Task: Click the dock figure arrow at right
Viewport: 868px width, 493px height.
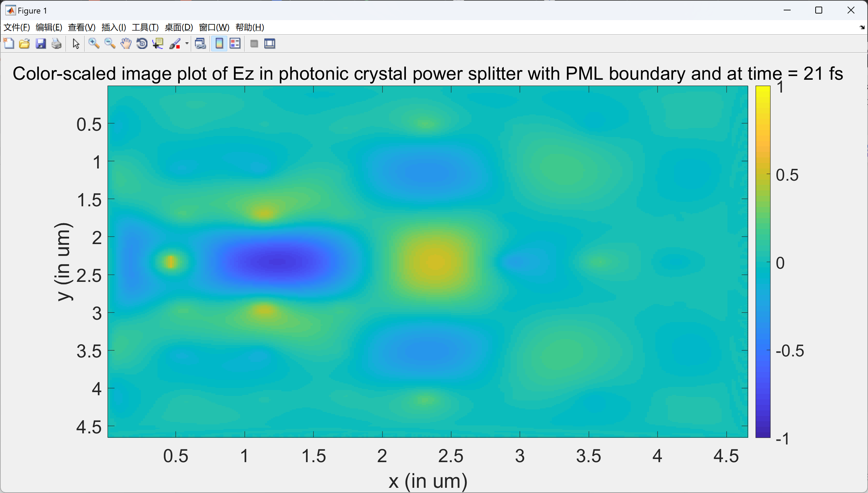Action: point(862,27)
